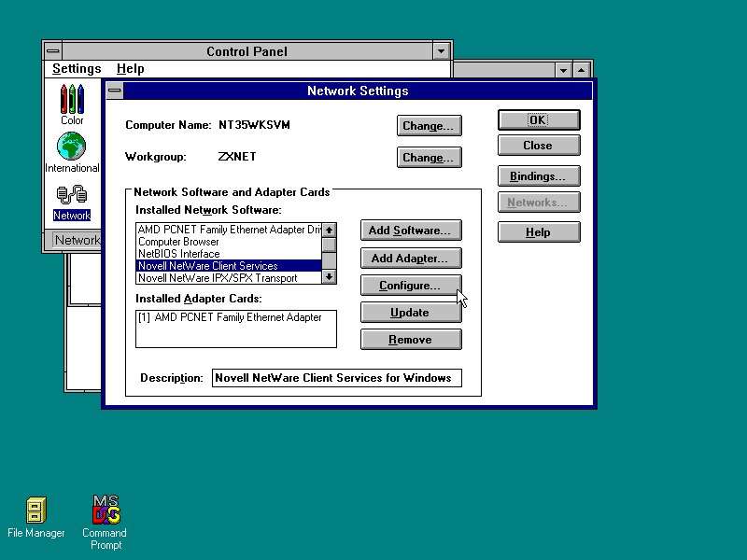Click the Help button in Network Settings
The height and width of the screenshot is (560, 747).
pyautogui.click(x=539, y=232)
